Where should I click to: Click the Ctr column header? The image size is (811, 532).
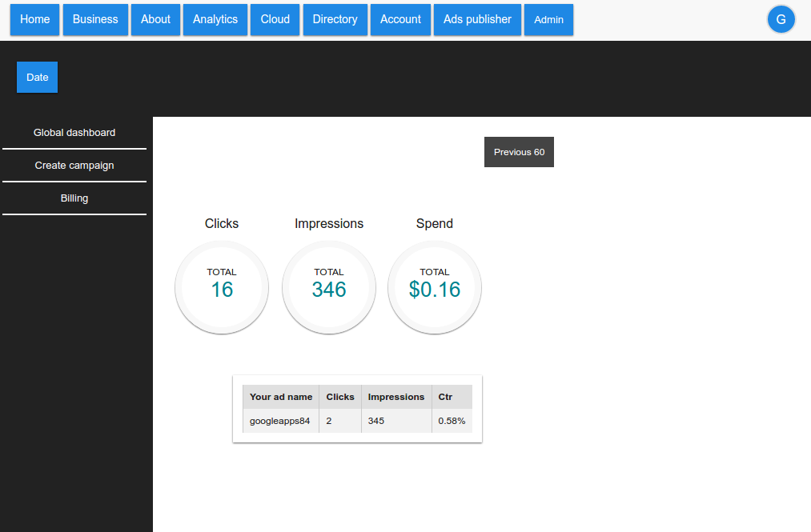445,397
